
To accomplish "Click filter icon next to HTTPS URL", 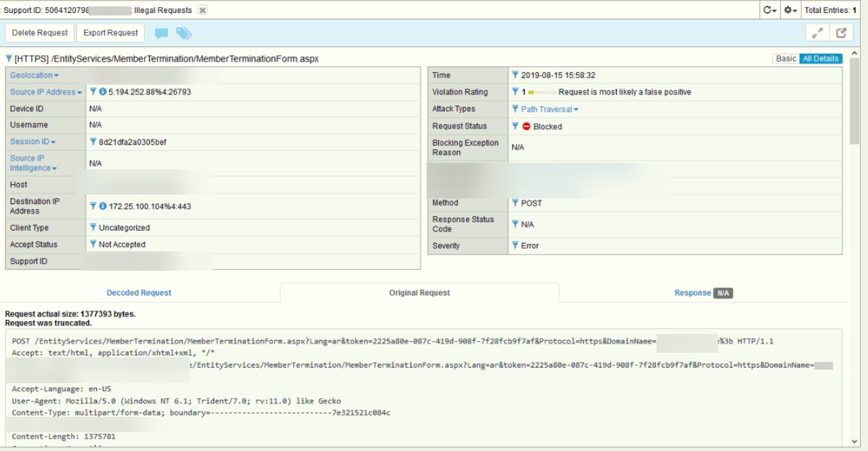I will [x=8, y=59].
